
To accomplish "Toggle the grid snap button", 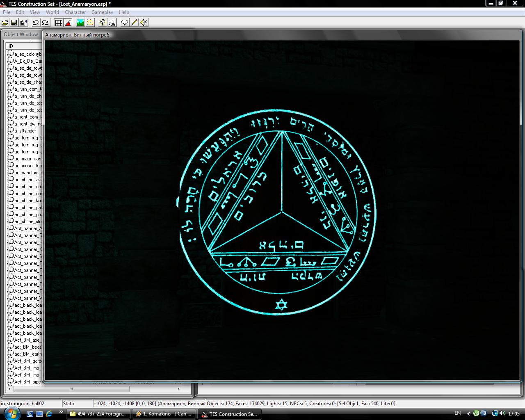I will (58, 23).
